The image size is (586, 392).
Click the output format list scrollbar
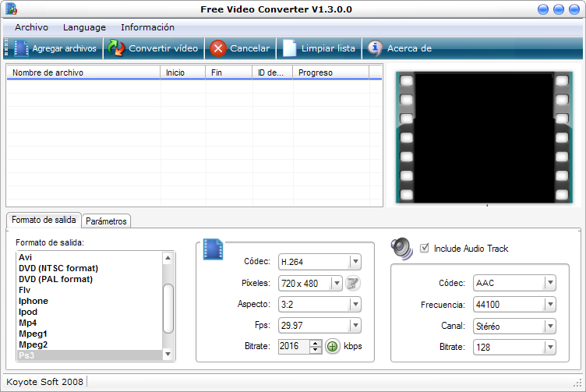pyautogui.click(x=168, y=307)
